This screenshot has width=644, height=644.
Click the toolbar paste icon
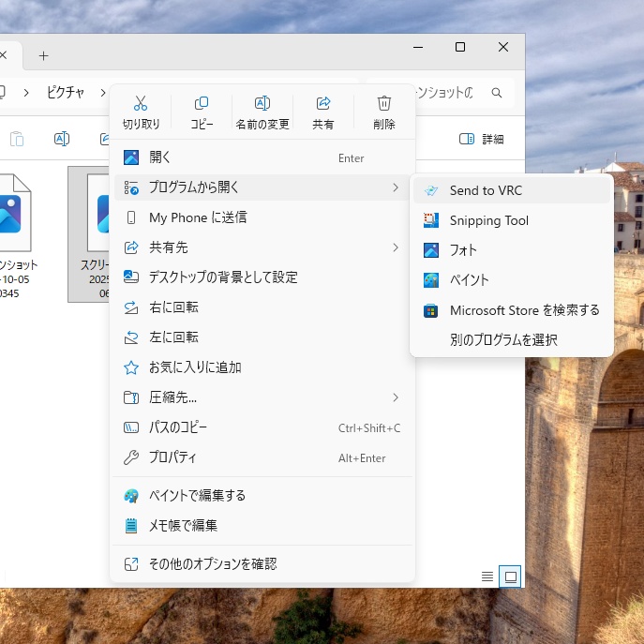click(17, 139)
